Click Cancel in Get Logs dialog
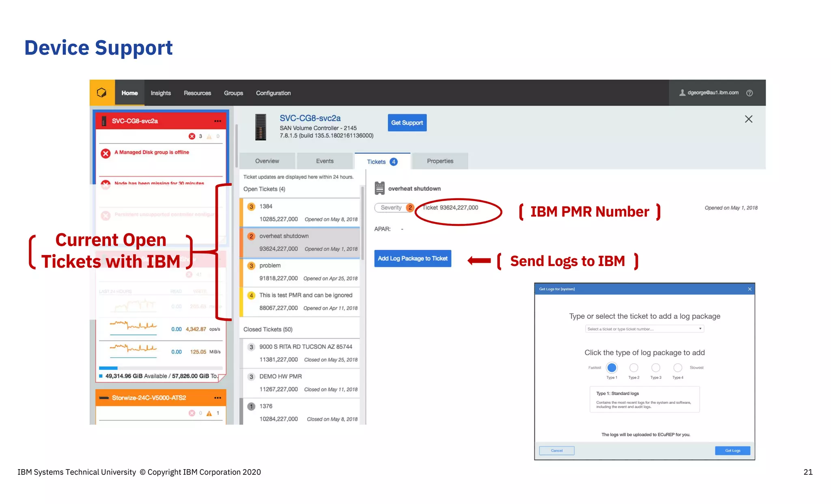 557,450
